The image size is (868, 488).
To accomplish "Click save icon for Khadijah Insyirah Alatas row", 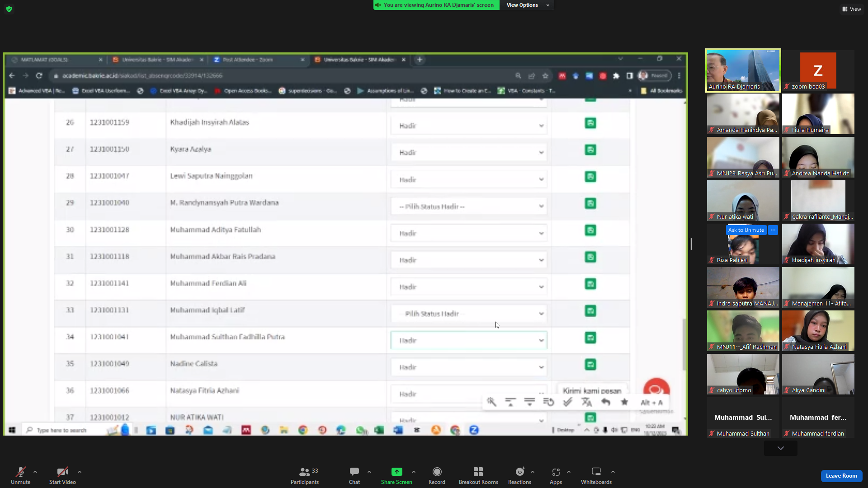I will [590, 123].
